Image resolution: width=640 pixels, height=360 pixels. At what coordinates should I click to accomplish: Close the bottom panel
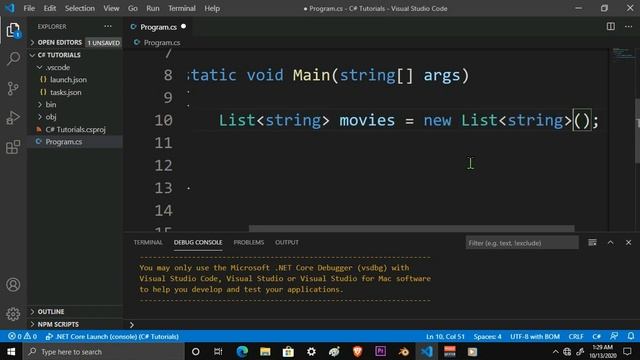628,242
